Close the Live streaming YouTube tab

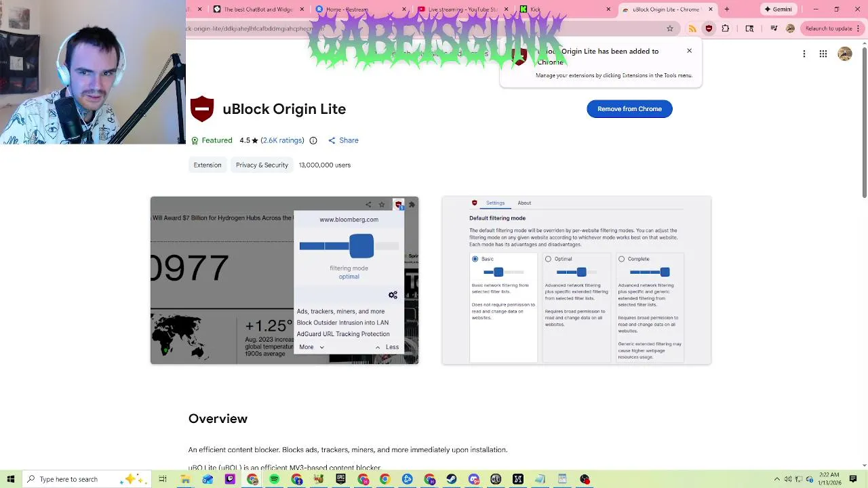[x=507, y=9]
